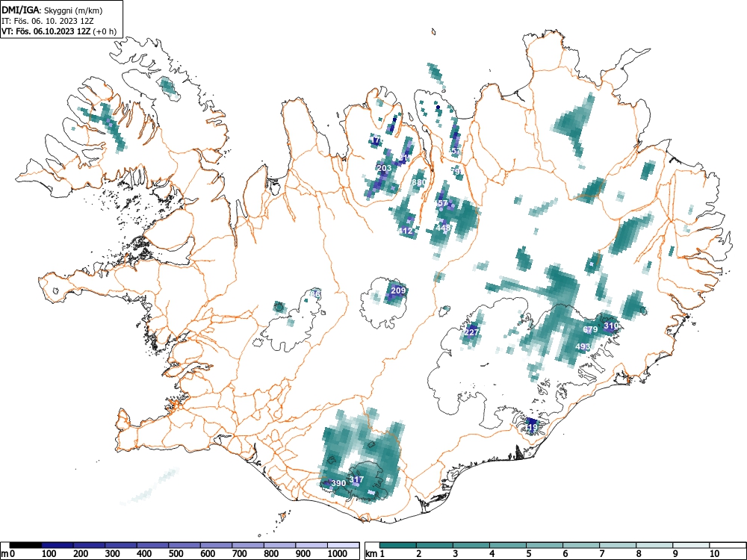Click the '7' tick label on the km scale
This screenshot has height=560, width=747.
(x=601, y=554)
